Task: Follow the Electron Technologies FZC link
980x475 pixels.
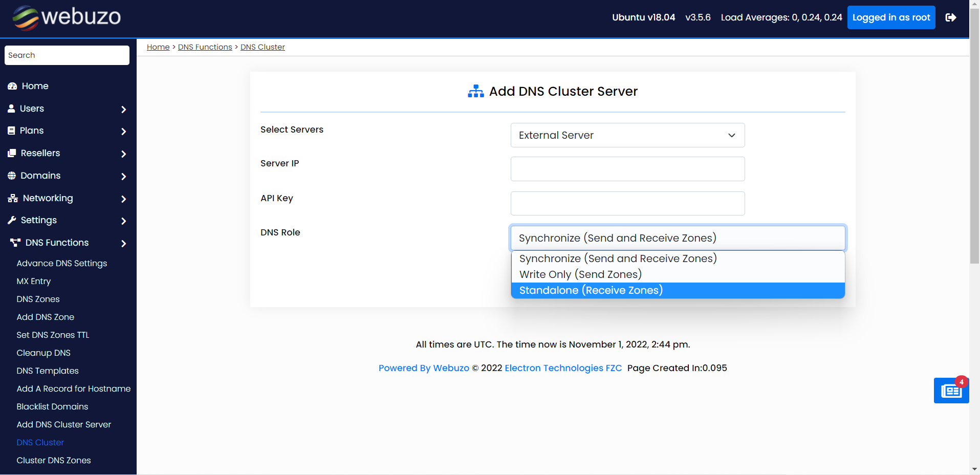Action: tap(563, 368)
